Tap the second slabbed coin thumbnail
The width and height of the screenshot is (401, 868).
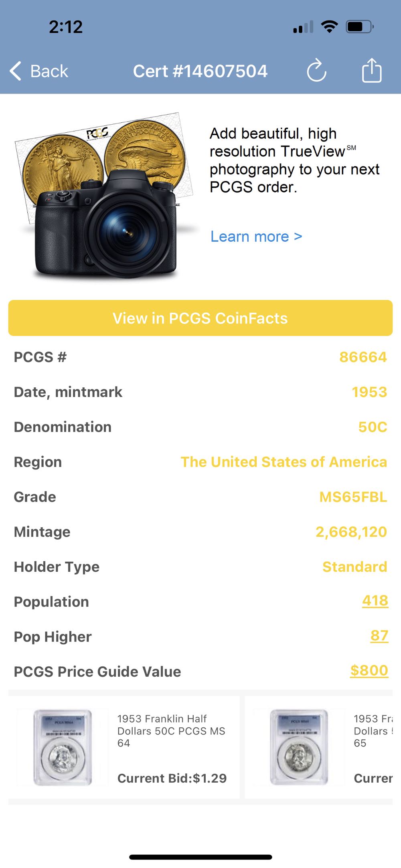(299, 747)
